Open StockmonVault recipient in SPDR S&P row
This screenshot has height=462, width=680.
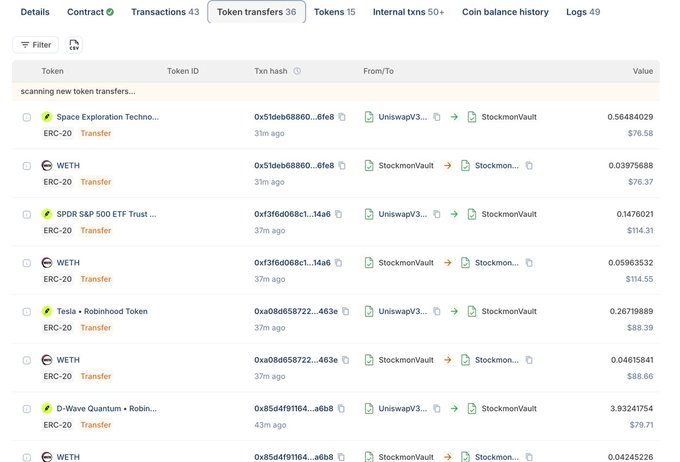(509, 214)
